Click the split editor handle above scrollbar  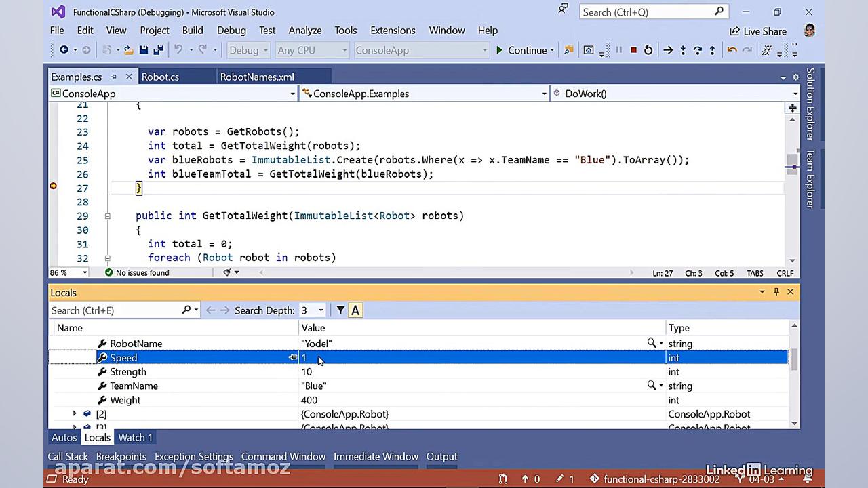pyautogui.click(x=792, y=107)
